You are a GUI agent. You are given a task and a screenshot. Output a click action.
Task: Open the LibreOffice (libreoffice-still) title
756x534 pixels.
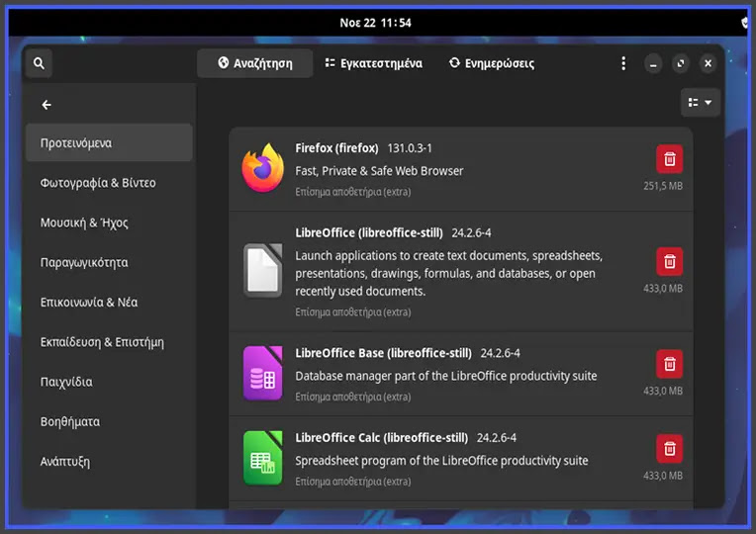[369, 232]
